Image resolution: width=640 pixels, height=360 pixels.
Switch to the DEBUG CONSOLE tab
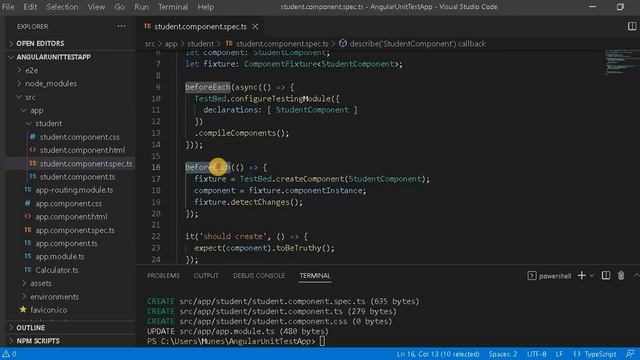point(259,276)
